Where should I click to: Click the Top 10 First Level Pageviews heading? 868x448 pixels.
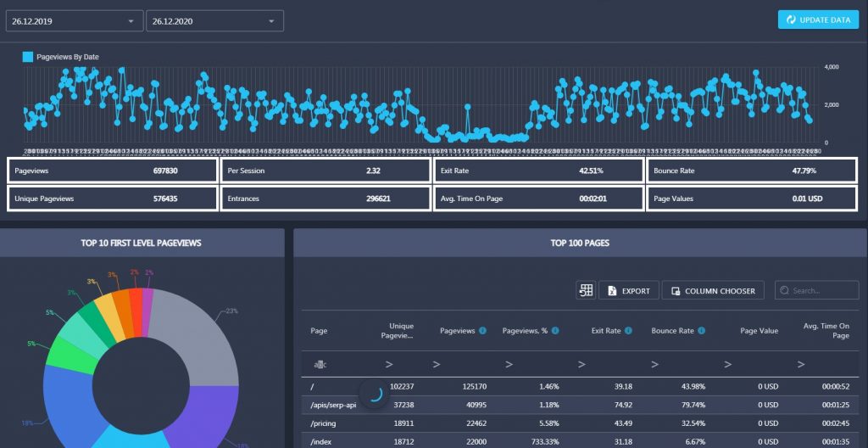142,243
